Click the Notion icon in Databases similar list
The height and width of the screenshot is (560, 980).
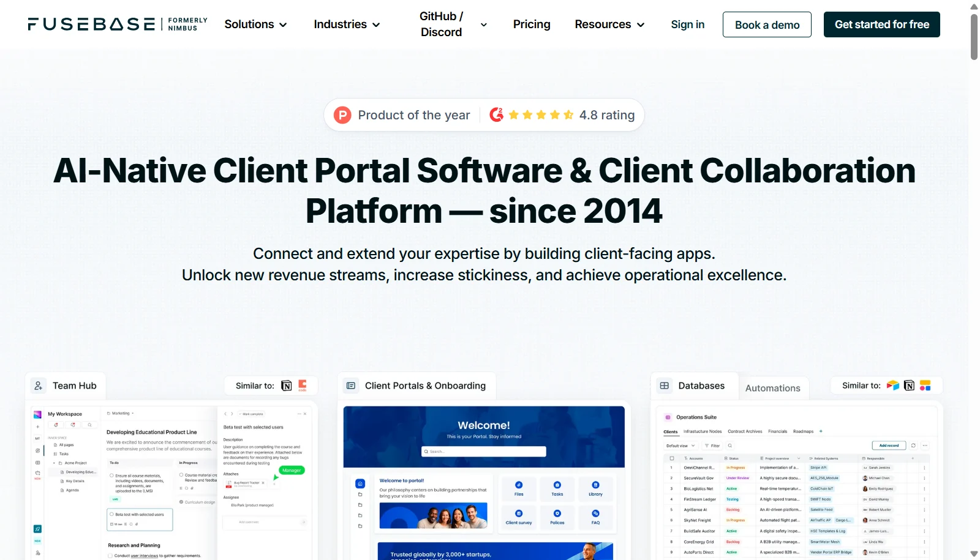[909, 385]
